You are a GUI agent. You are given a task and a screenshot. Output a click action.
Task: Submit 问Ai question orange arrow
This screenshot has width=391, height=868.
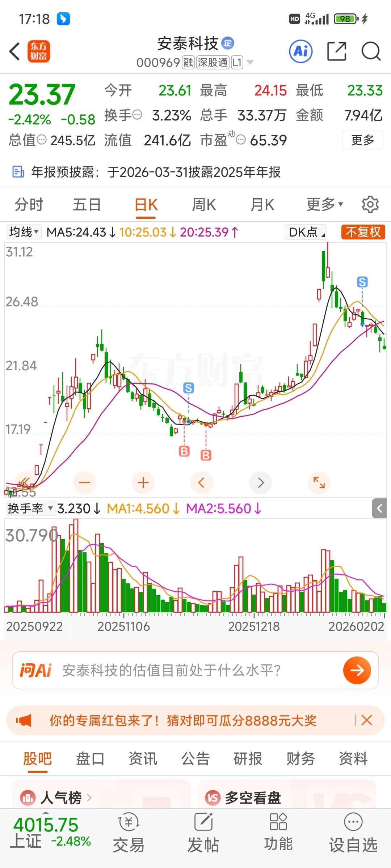click(357, 670)
